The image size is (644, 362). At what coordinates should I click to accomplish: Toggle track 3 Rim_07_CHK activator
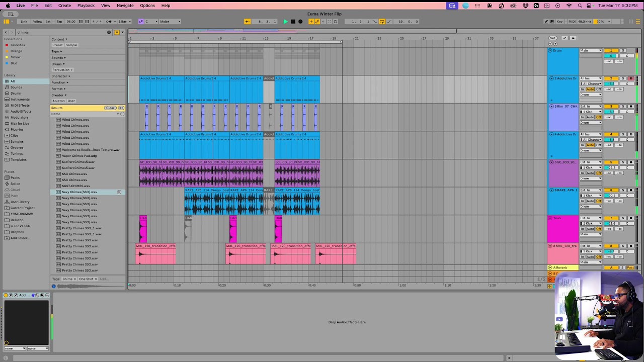(611, 107)
